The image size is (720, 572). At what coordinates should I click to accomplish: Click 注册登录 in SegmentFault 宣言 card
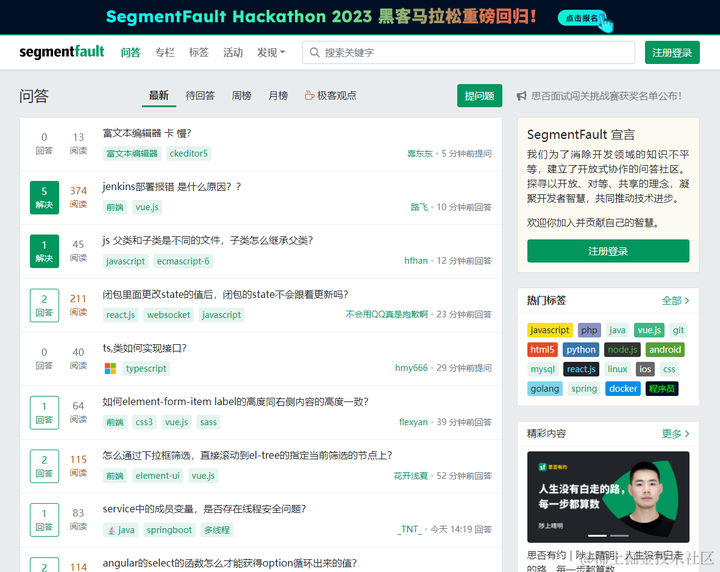tap(608, 251)
